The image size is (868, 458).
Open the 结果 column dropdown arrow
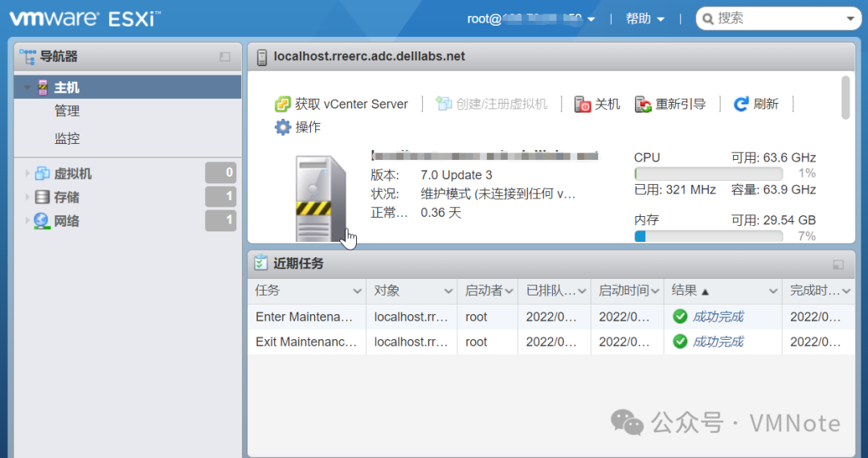pyautogui.click(x=773, y=291)
